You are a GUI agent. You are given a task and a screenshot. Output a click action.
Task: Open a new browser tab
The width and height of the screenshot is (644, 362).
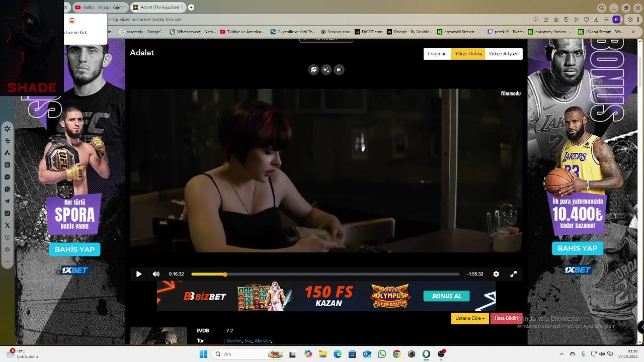coord(191,8)
